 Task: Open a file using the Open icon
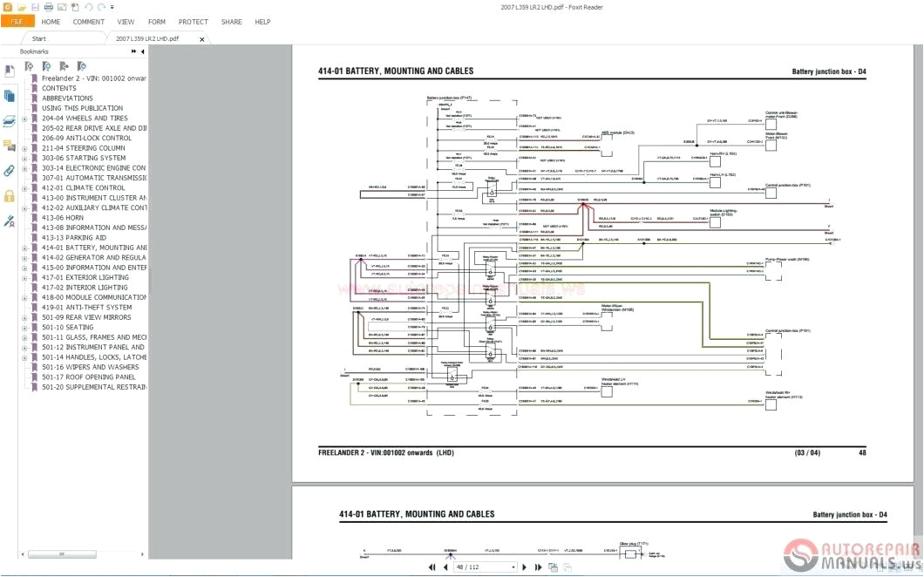pos(22,6)
